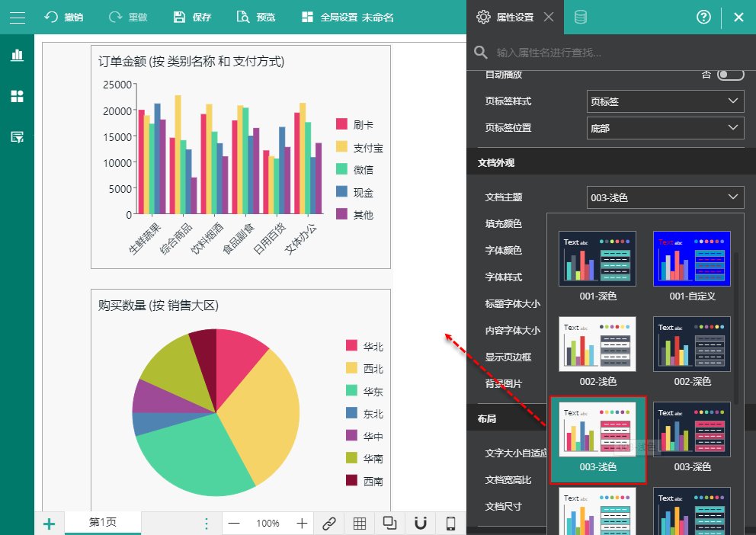This screenshot has height=535, width=756.
Task: Collapse the 布局 section header
Action: [506, 419]
